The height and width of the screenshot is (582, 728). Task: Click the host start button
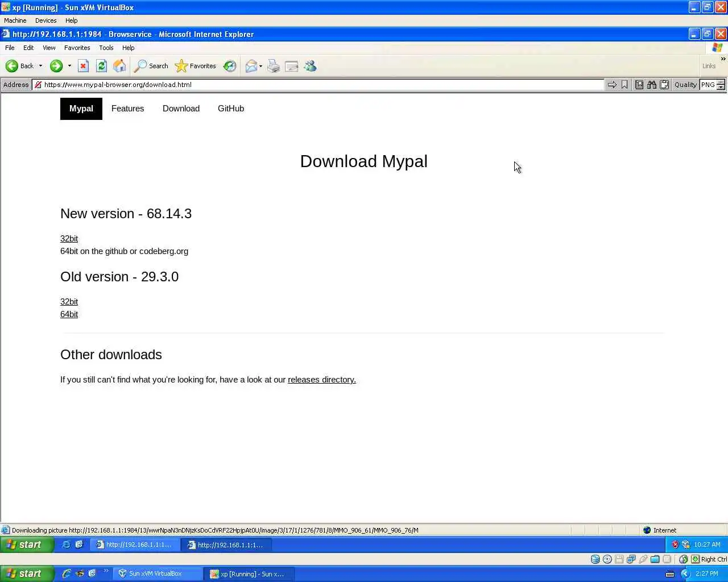(x=27, y=573)
